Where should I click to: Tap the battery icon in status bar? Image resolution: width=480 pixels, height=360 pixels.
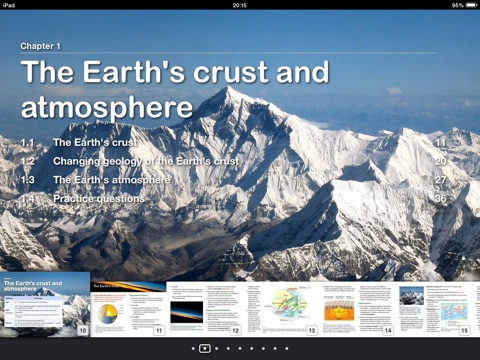coord(471,5)
